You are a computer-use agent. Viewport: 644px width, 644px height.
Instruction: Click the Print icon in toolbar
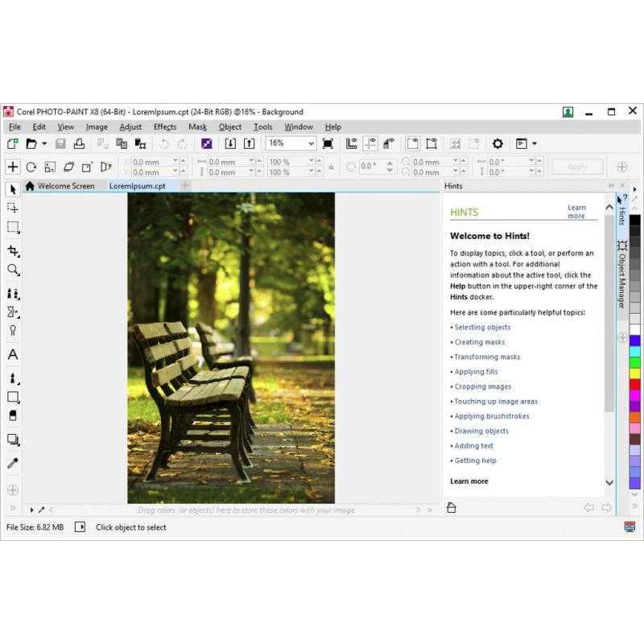pos(79,143)
